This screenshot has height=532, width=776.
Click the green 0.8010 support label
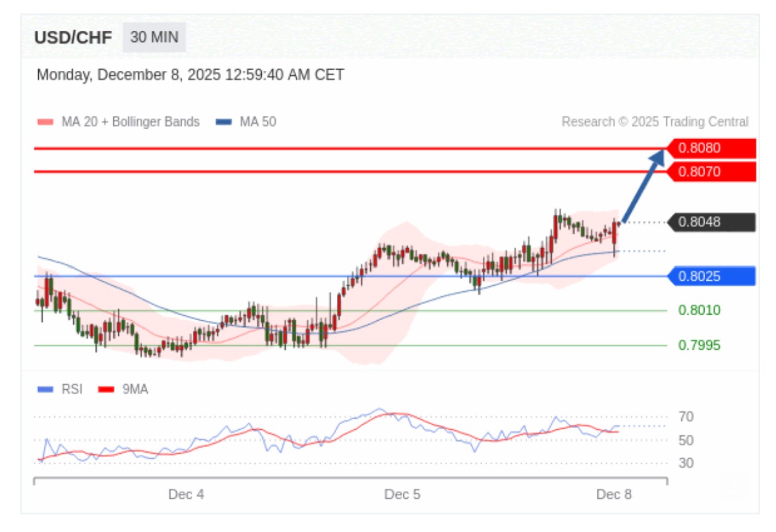(x=699, y=310)
